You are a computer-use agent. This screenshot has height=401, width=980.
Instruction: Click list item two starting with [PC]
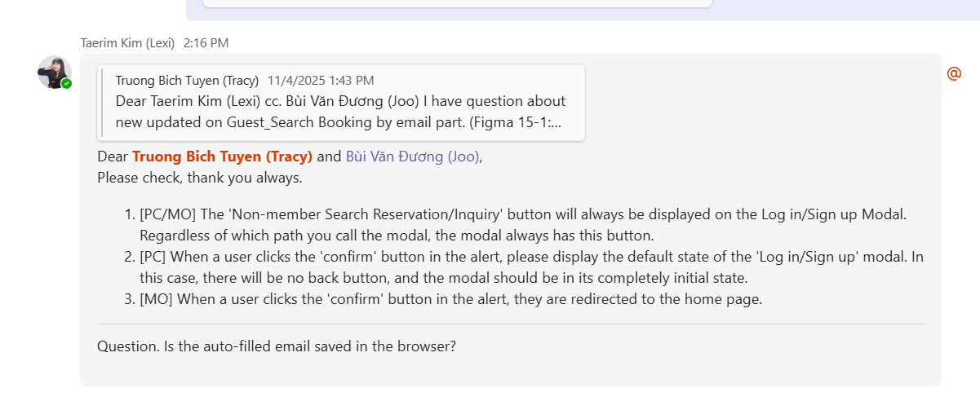[x=530, y=257]
